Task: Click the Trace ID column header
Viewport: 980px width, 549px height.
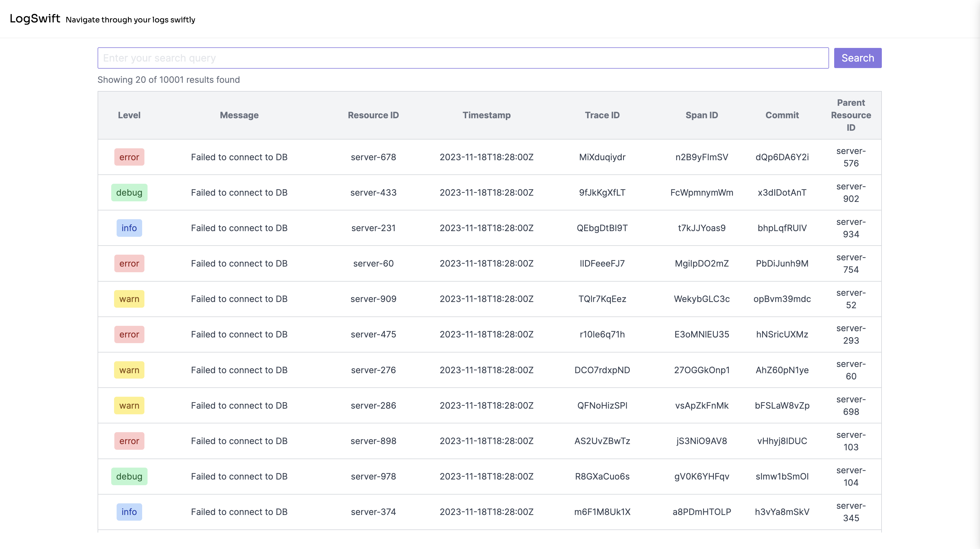Action: (x=602, y=115)
